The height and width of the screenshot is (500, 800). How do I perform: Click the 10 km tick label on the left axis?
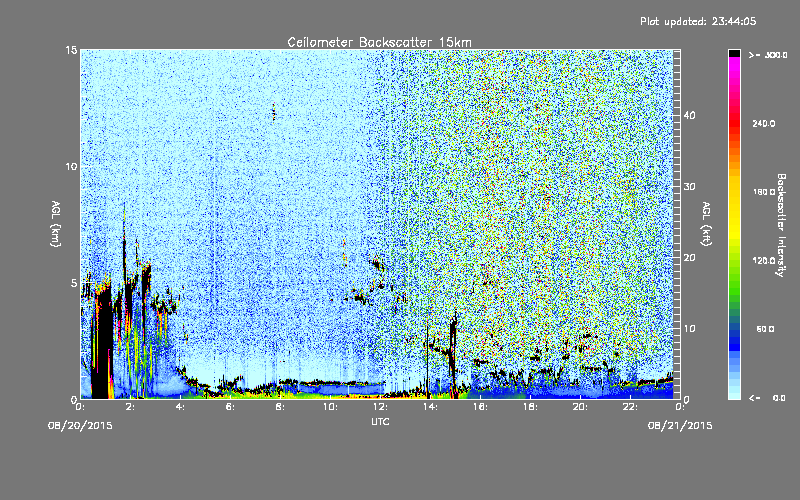(x=71, y=166)
